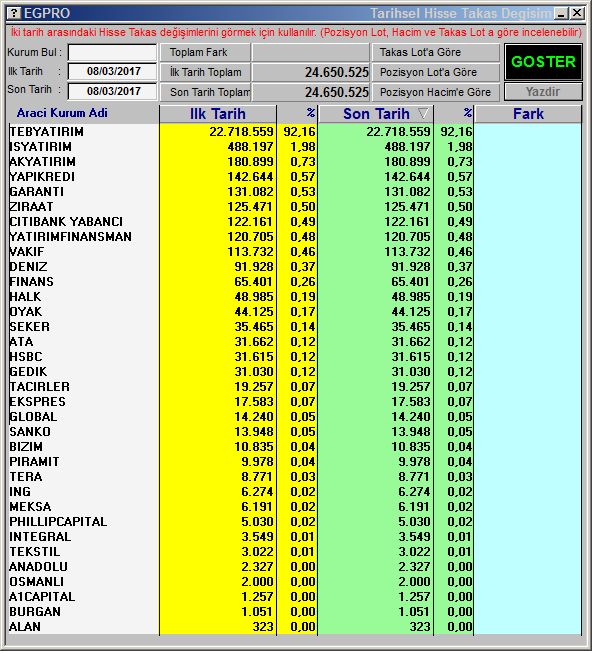The image size is (592, 651).
Task: Click the Ilk Tarih Toplam button
Action: (x=205, y=72)
